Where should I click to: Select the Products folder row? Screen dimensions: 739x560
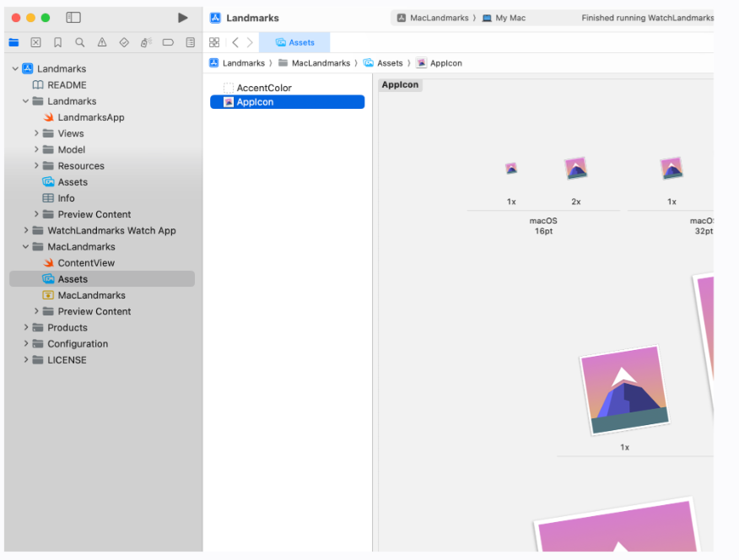[102, 327]
